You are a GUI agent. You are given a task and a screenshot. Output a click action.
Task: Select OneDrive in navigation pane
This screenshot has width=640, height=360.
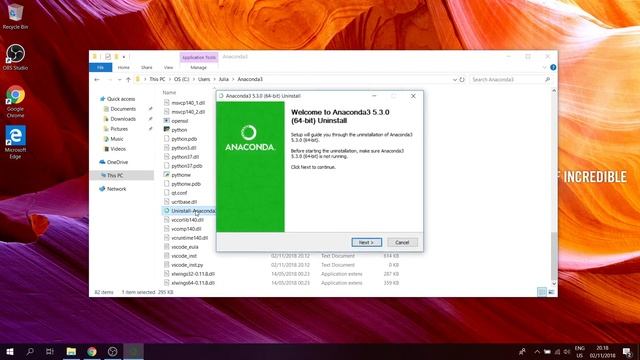pyautogui.click(x=117, y=162)
